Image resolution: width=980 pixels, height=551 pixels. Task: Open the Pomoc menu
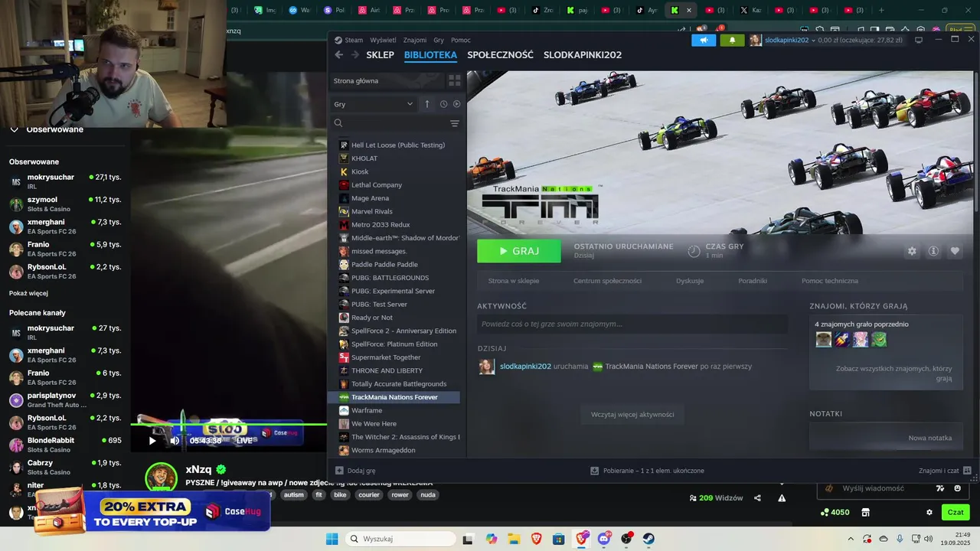coord(461,40)
